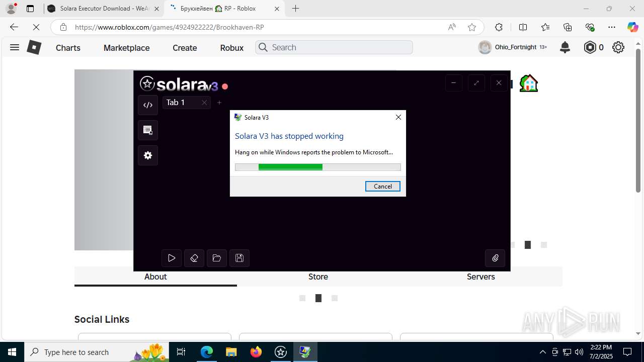Launch Firefox from taskbar
This screenshot has height=362, width=644.
tap(256, 352)
